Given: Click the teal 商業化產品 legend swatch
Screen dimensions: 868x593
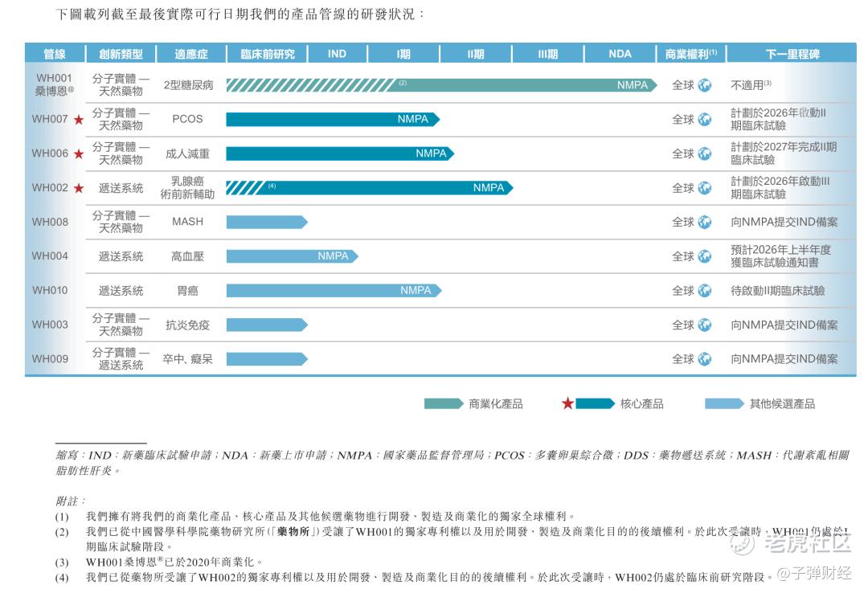Looking at the screenshot, I should click(444, 403).
